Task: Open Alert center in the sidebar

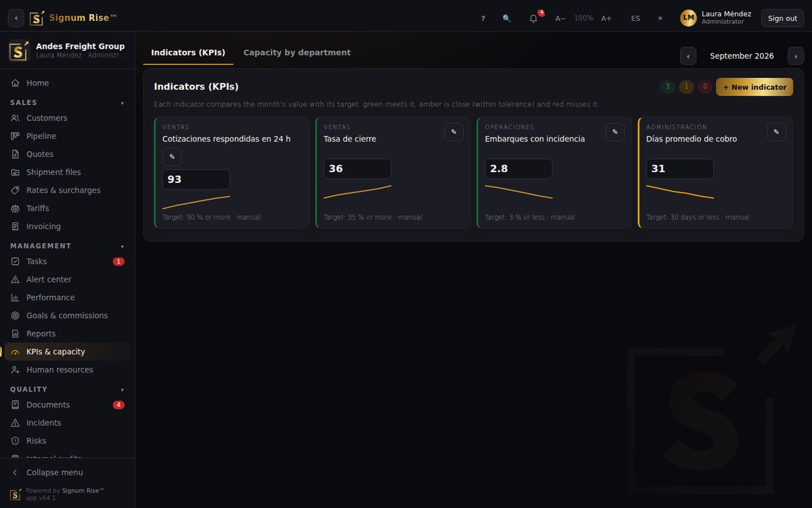Action: point(68,279)
